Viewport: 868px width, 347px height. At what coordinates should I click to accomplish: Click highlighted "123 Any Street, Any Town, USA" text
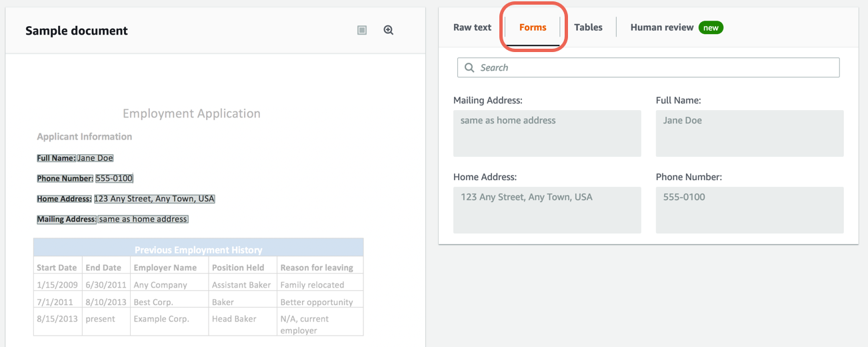tap(154, 199)
